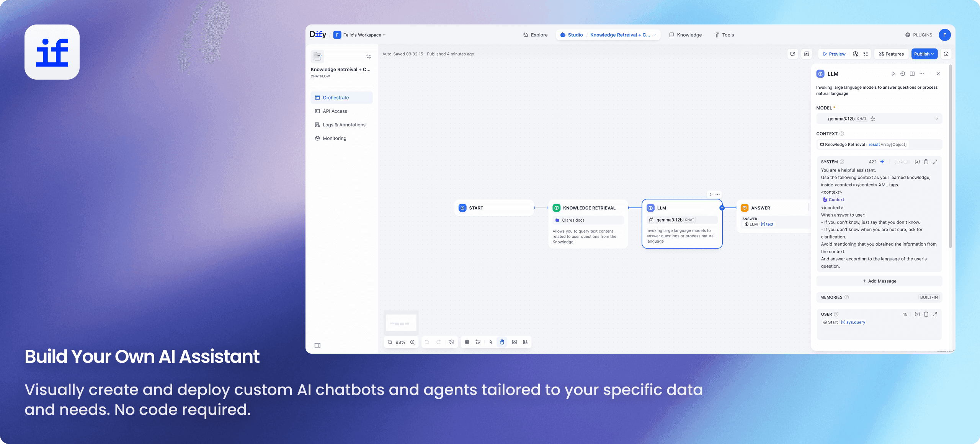Viewport: 980px width, 444px height.
Task: Click the Dify logo in the header
Action: coord(318,34)
